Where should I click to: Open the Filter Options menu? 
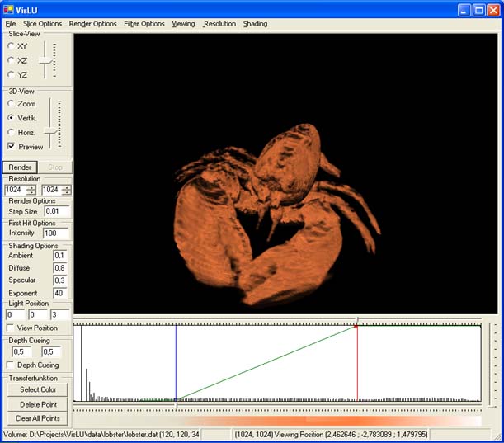pyautogui.click(x=144, y=24)
